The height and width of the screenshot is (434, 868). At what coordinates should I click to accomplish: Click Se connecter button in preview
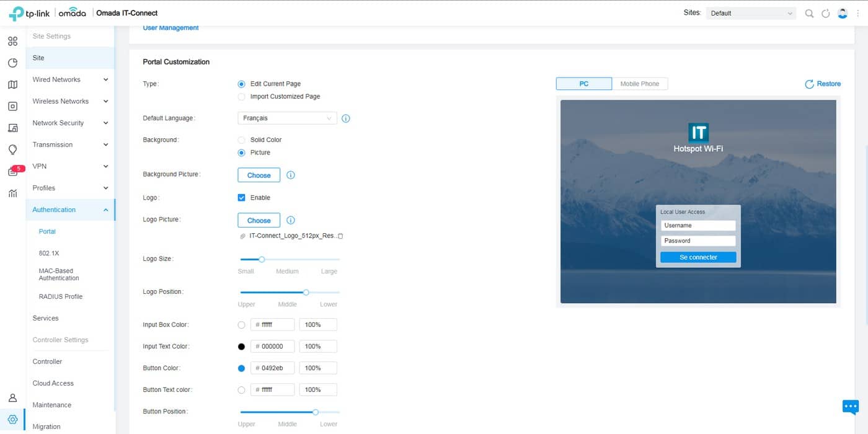(x=698, y=257)
